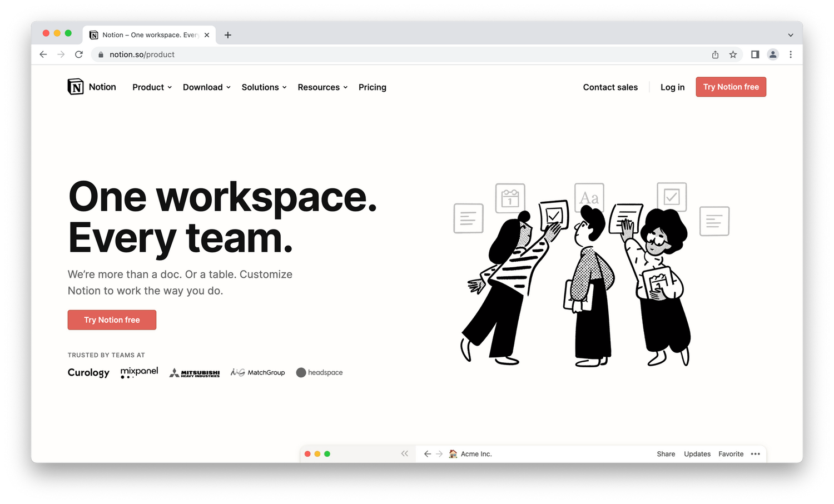834x504 pixels.
Task: Expand the Product dropdown menu
Action: [152, 87]
